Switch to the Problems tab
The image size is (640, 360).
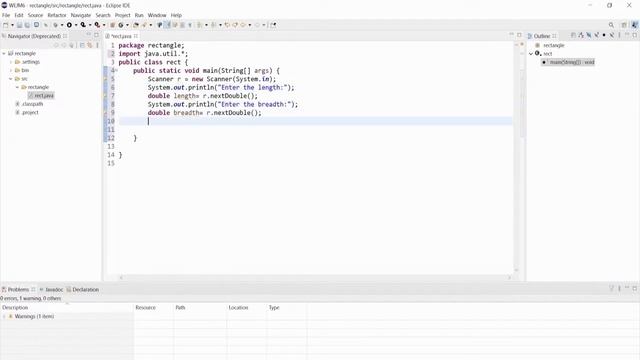(x=18, y=289)
